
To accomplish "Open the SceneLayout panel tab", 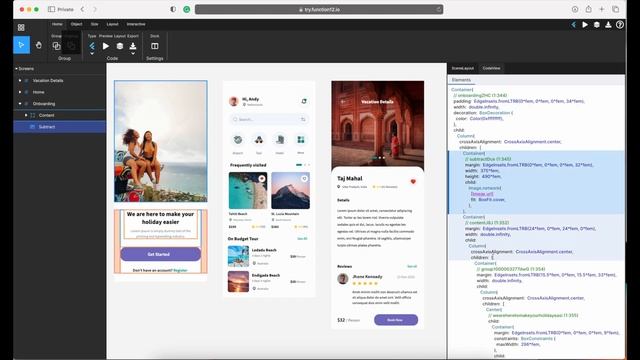I will pyautogui.click(x=463, y=68).
